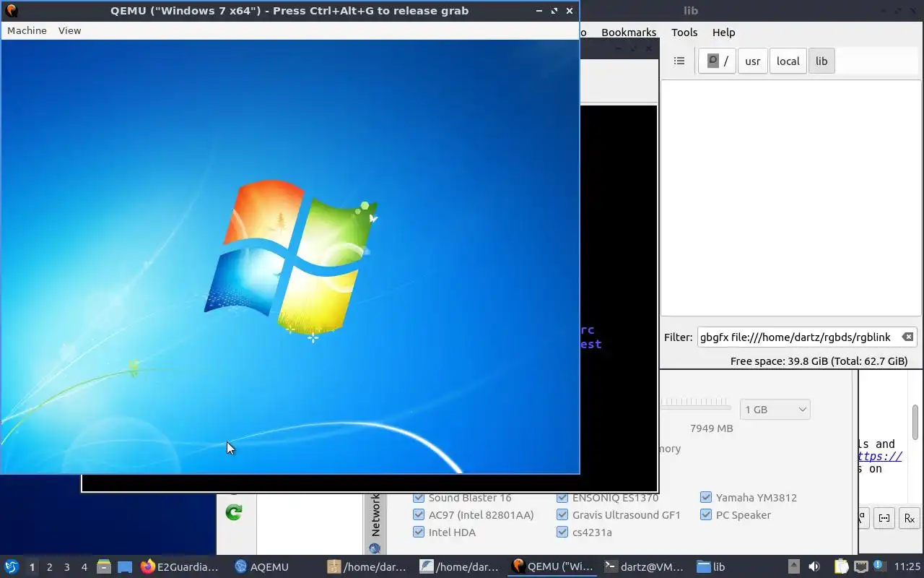Open Tools menu in file manager

point(684,32)
